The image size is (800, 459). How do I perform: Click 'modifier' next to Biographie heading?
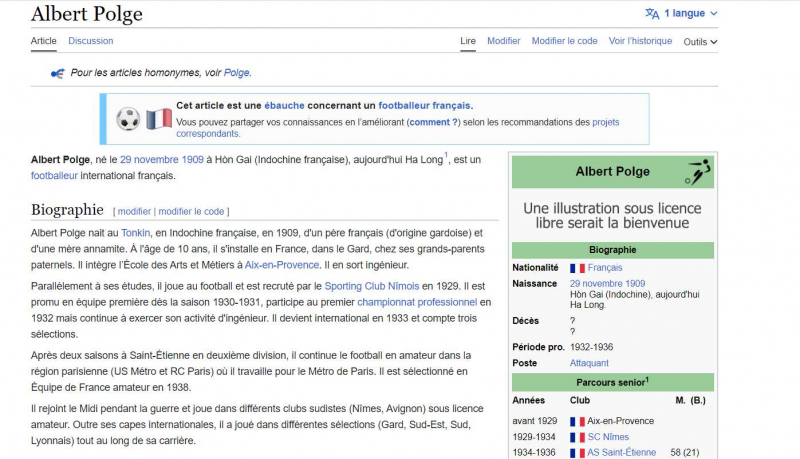(x=134, y=212)
